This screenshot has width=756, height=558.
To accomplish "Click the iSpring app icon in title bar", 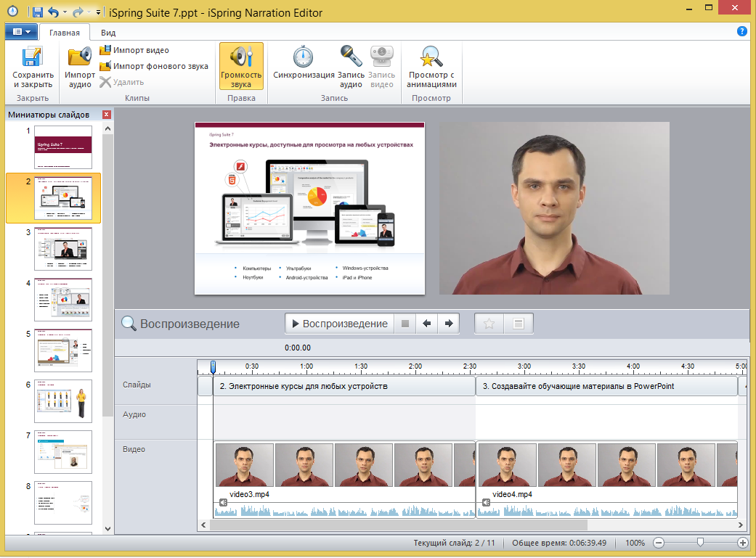I will 13,12.
